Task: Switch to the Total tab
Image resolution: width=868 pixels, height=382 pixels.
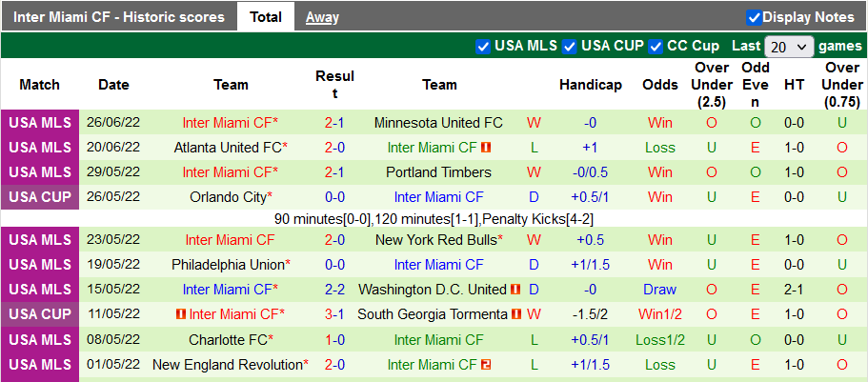Action: coord(265,17)
